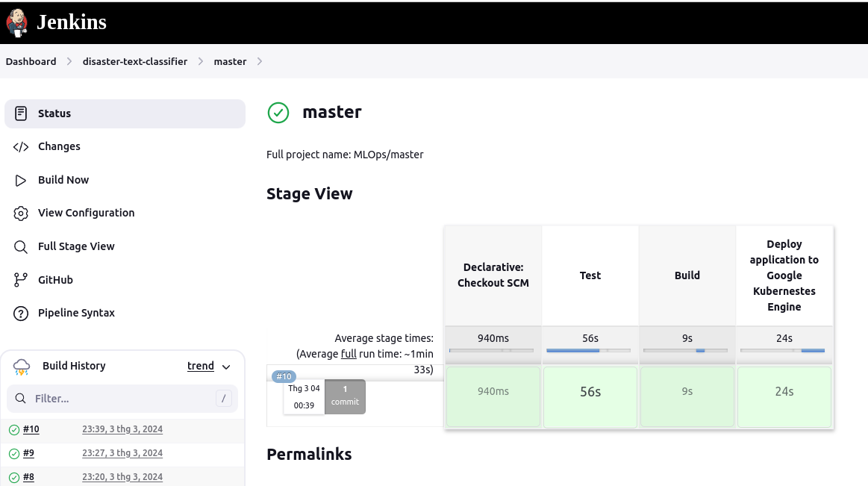
Task: Click the average 940ms time value
Action: [493, 338]
